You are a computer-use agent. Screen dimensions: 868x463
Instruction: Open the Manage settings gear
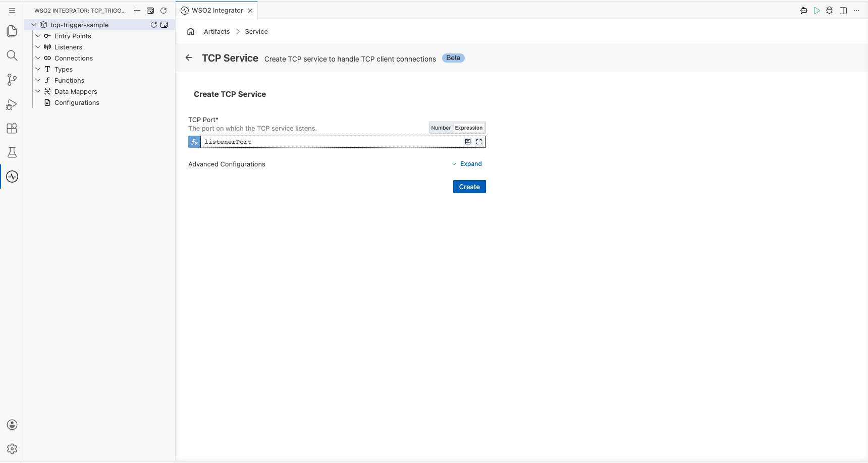click(12, 449)
